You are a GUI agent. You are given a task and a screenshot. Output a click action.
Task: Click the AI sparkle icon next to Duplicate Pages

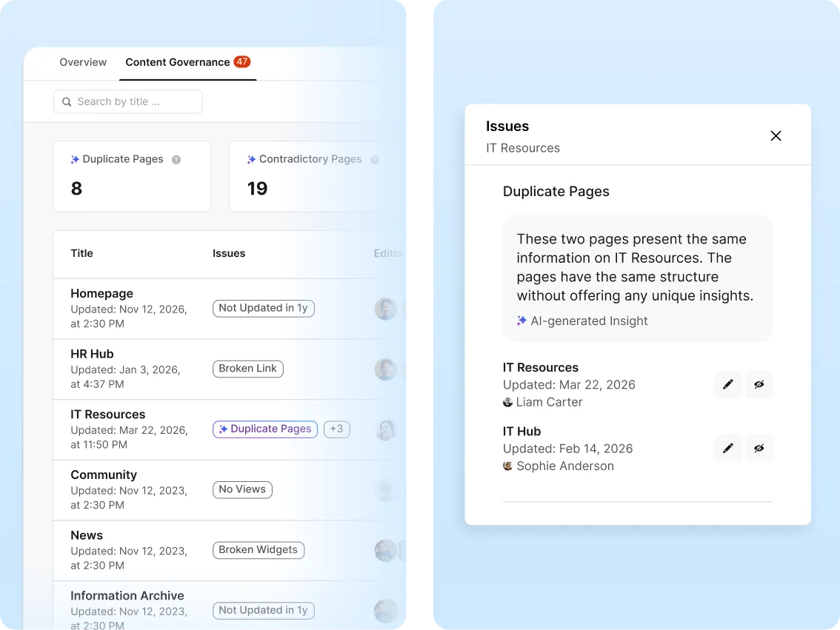point(73,159)
